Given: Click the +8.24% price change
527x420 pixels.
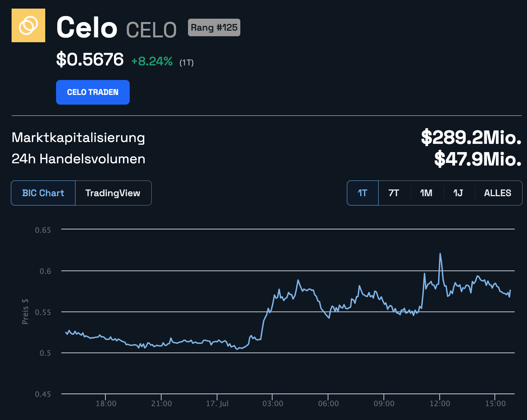Looking at the screenshot, I should pyautogui.click(x=152, y=61).
